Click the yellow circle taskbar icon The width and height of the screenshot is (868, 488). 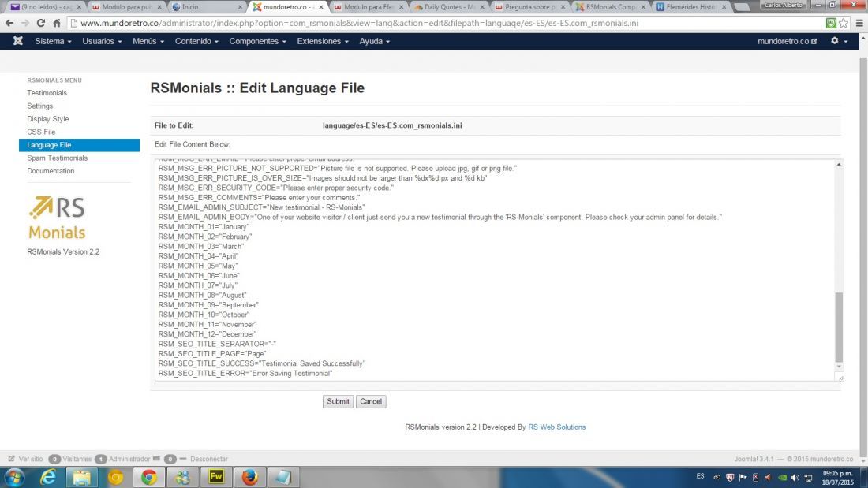115,477
